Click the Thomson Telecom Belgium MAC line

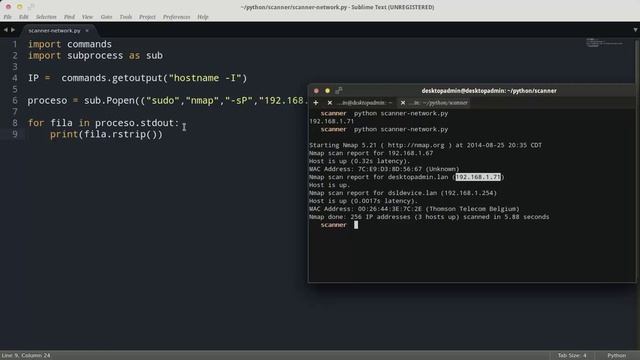tap(414, 209)
